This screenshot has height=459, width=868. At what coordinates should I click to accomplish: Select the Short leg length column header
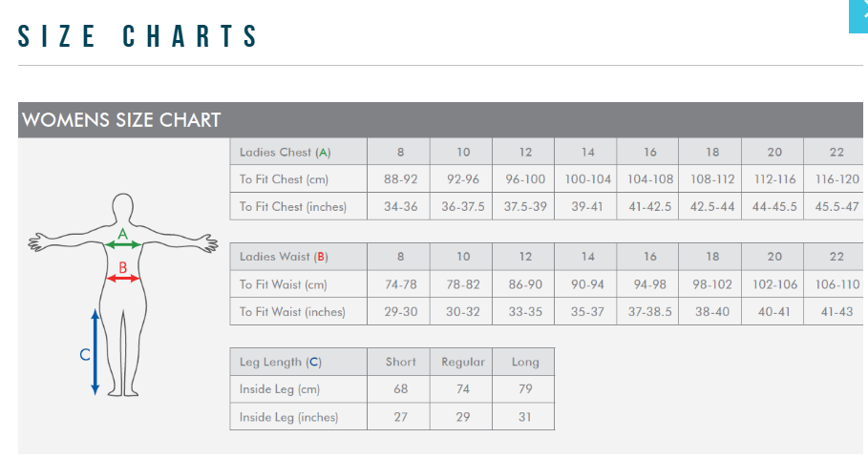pos(400,362)
